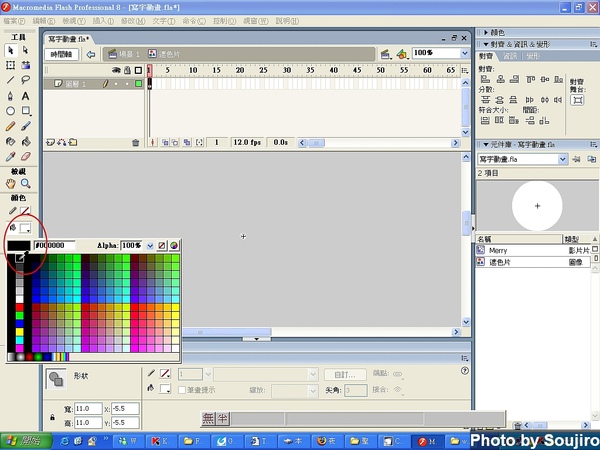
Task: Click the 時間軸 (Timeline) button
Action: coord(62,53)
